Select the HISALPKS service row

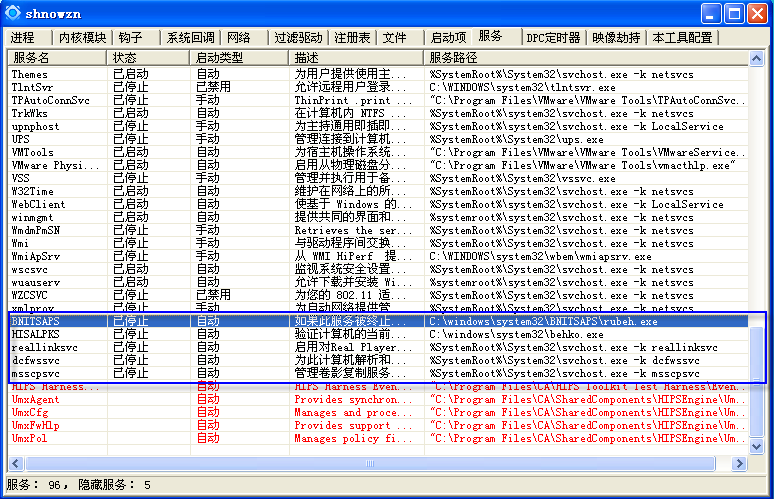click(x=378, y=334)
